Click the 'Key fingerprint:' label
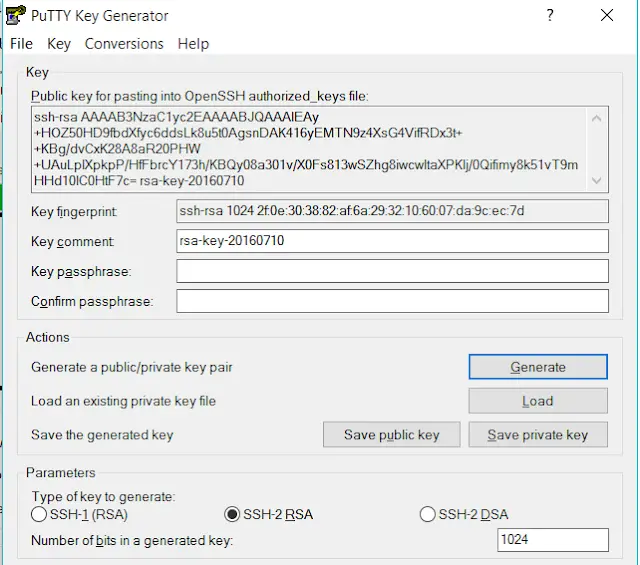Image resolution: width=640 pixels, height=565 pixels. (74, 212)
